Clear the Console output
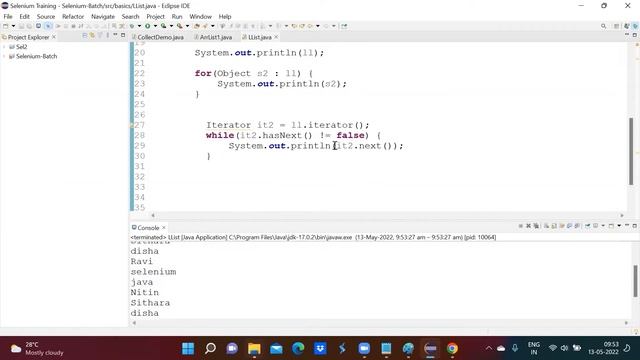The image size is (640, 360). [x=547, y=226]
